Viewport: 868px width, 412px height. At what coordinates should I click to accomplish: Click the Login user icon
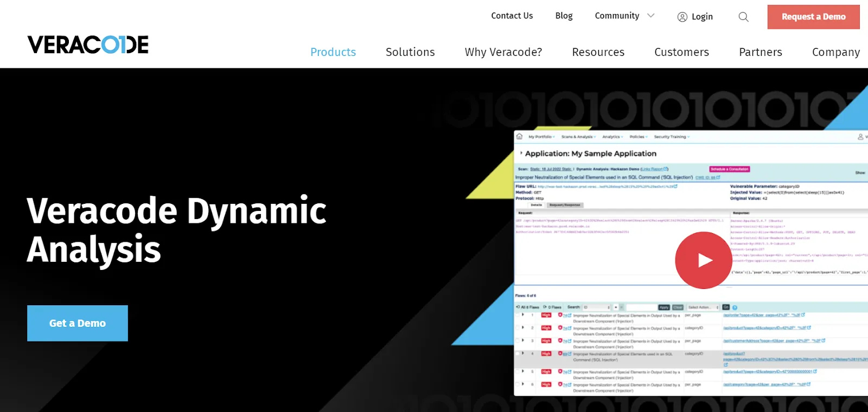[682, 17]
